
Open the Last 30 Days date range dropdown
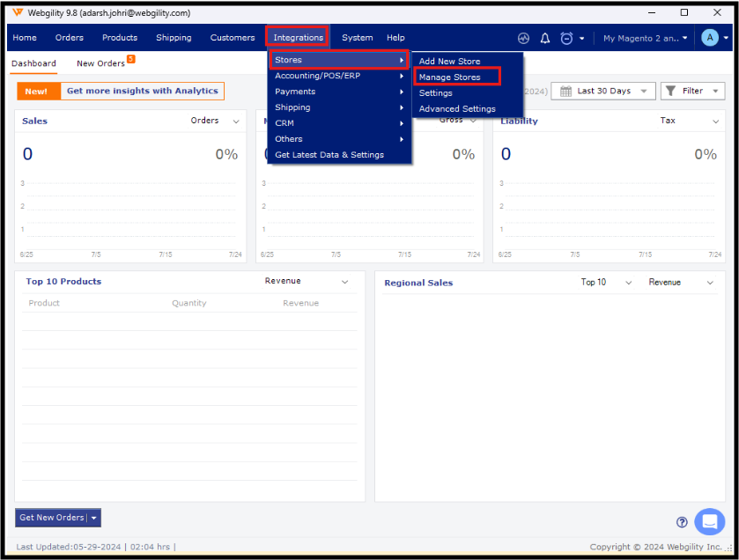[x=603, y=91]
